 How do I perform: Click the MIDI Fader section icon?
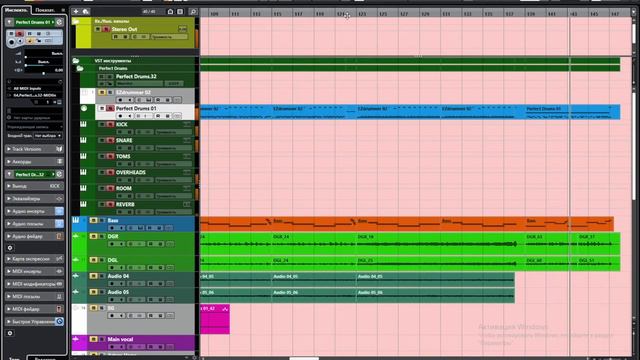tap(59, 309)
